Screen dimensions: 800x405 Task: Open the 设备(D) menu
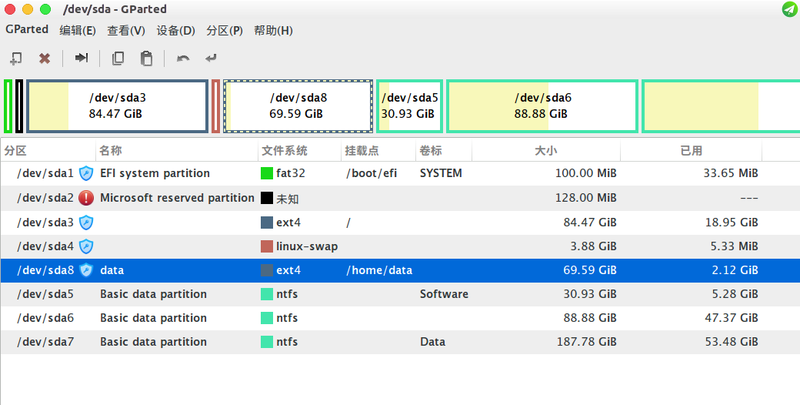click(x=176, y=31)
